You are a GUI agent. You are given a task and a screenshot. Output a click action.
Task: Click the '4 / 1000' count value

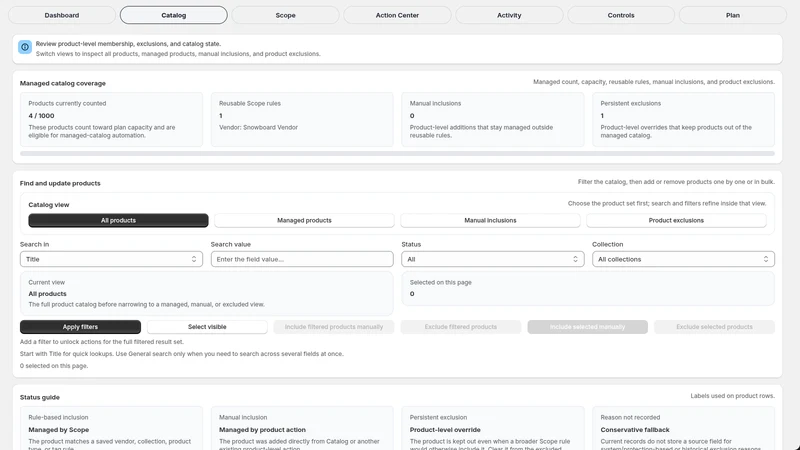pyautogui.click(x=41, y=116)
